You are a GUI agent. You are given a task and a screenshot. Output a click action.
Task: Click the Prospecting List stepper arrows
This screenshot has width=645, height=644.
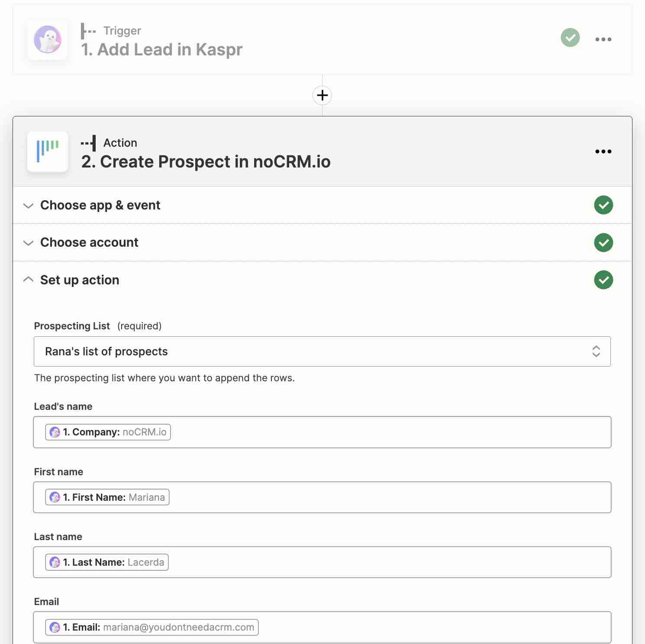click(x=597, y=351)
